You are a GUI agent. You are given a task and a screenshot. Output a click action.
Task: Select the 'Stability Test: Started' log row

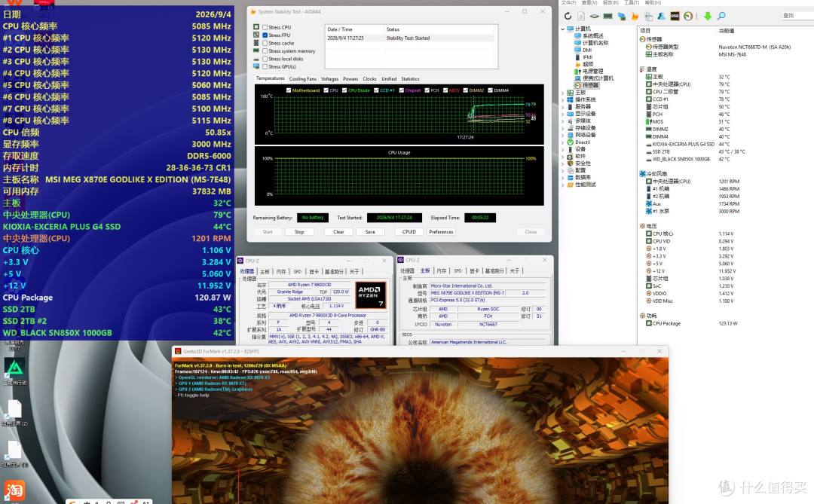tap(410, 38)
